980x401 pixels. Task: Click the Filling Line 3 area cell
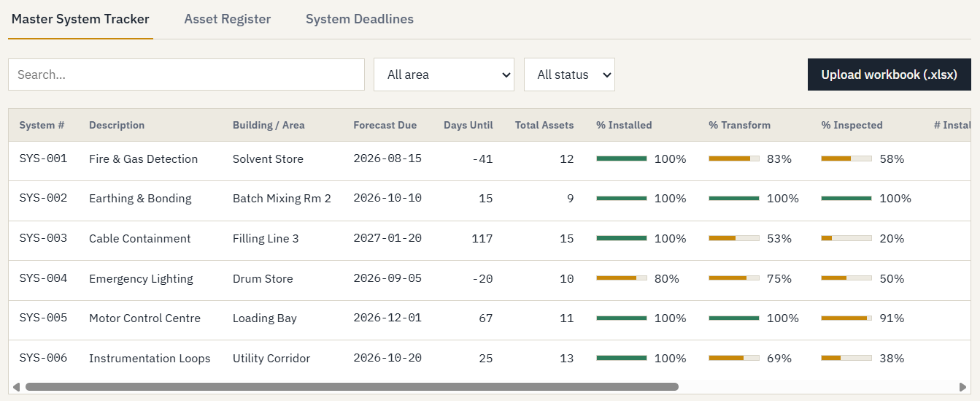266,238
